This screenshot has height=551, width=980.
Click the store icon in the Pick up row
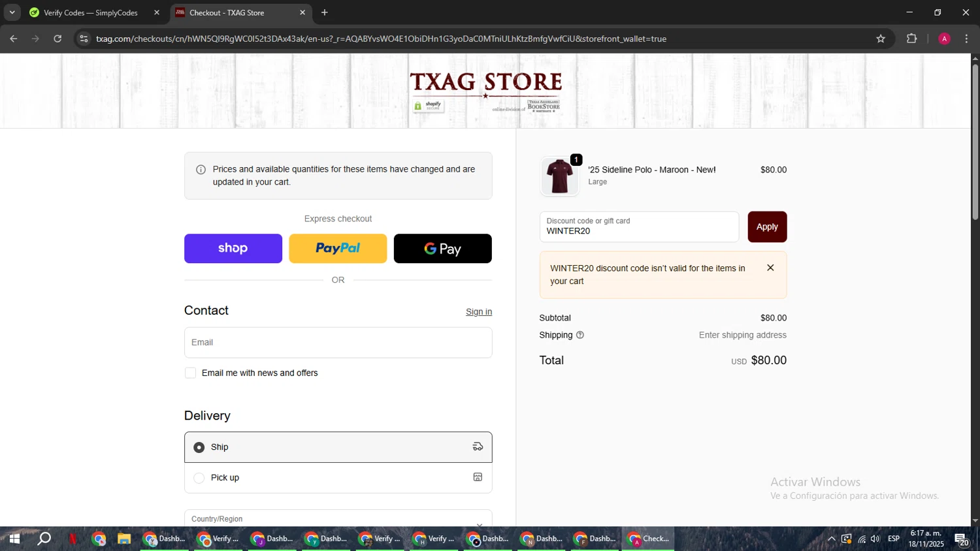[478, 477]
